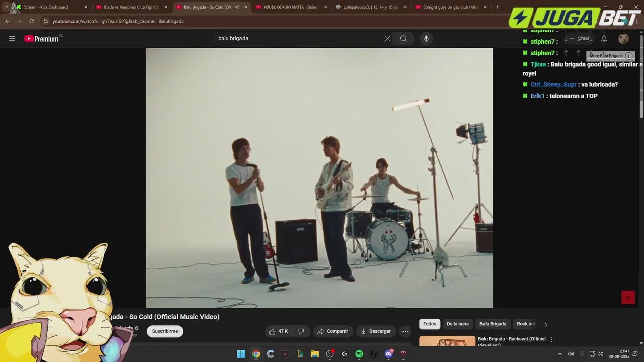
Task: Open a new browser tab
Action: click(497, 7)
